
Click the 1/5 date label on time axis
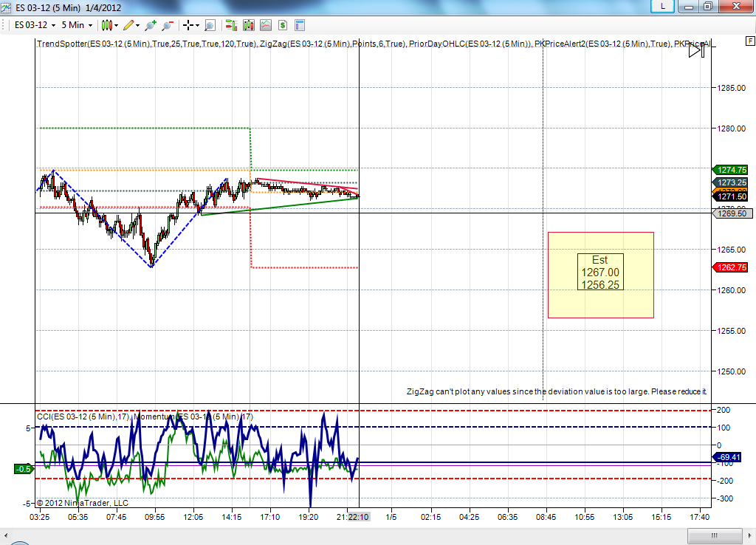coord(391,517)
